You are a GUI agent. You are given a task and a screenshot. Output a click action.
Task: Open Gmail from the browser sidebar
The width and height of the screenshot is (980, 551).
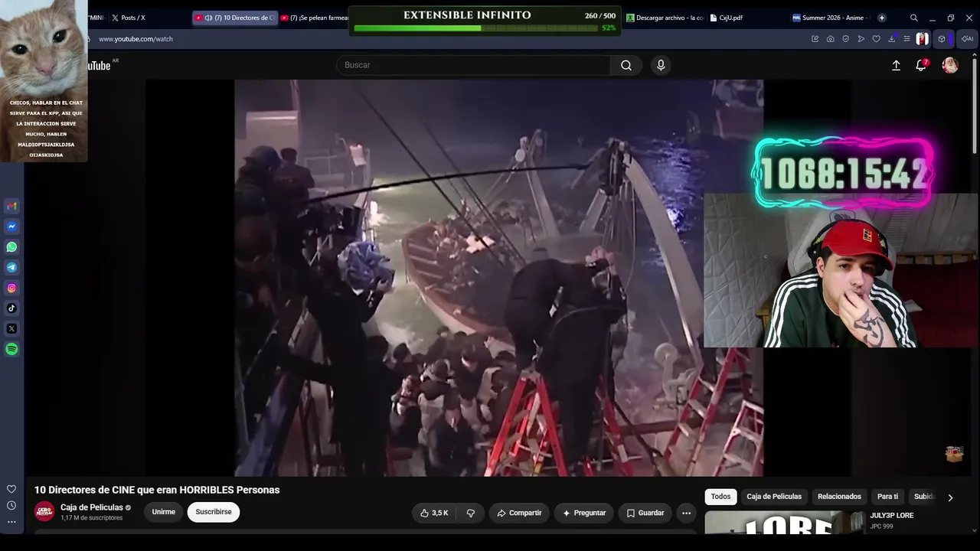[11, 206]
